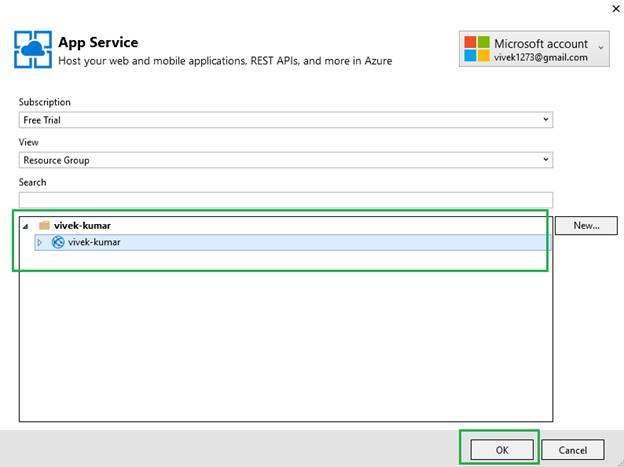Click the App Service heading text
This screenshot has height=467, width=624.
[x=98, y=42]
